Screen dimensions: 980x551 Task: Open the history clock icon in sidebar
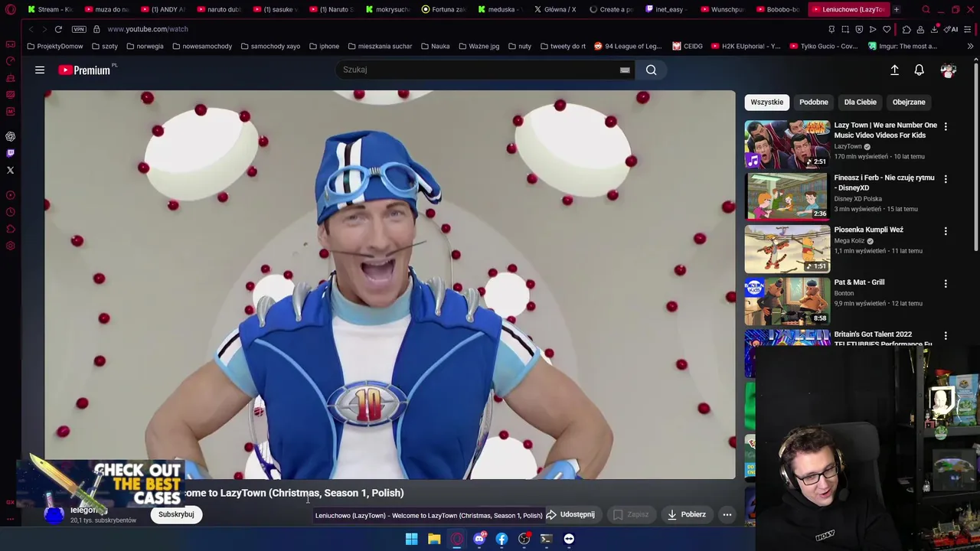click(11, 212)
